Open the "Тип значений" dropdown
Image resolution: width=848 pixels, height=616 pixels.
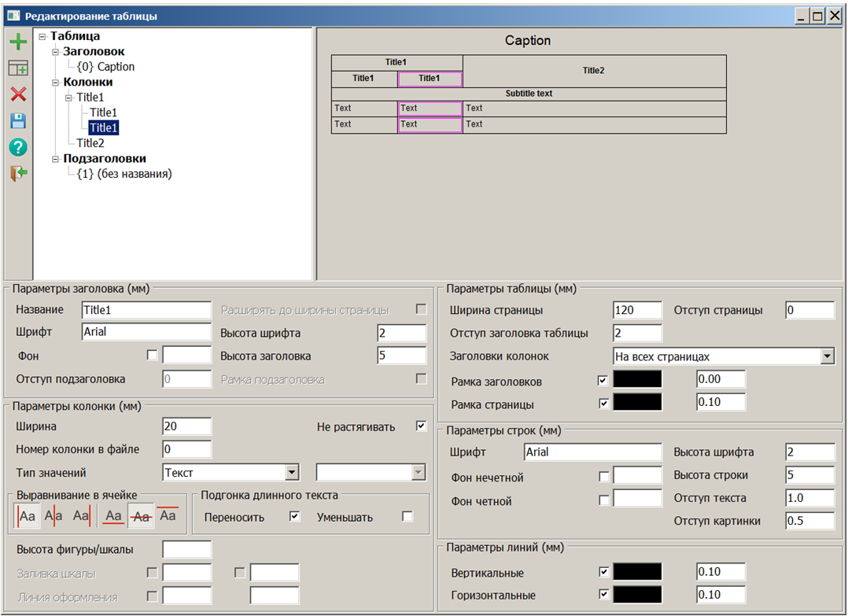click(292, 473)
